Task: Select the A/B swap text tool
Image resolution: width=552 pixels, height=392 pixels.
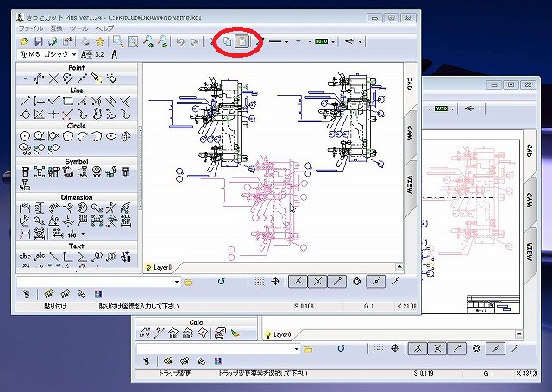Action: [126, 256]
